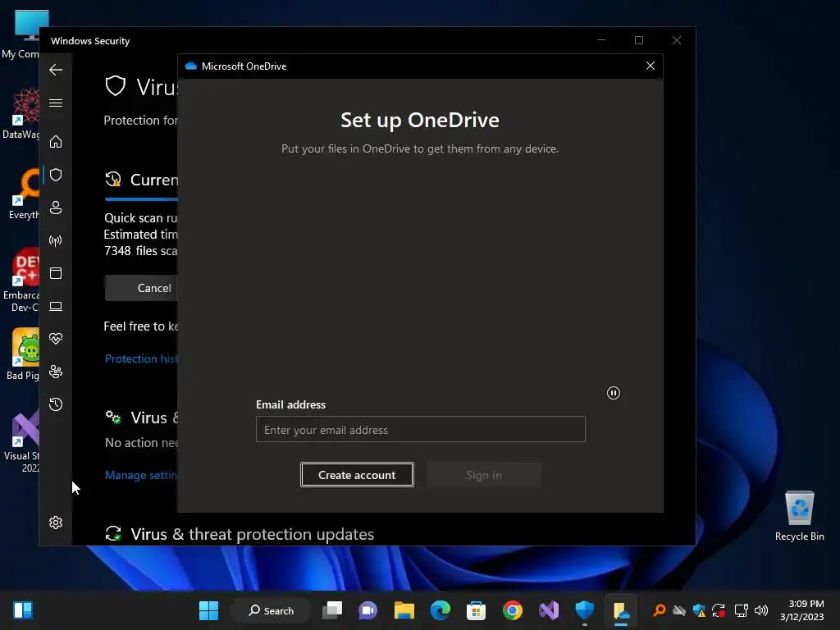Close the Microsoft OneDrive dialog
Image resolution: width=840 pixels, height=630 pixels.
click(651, 66)
